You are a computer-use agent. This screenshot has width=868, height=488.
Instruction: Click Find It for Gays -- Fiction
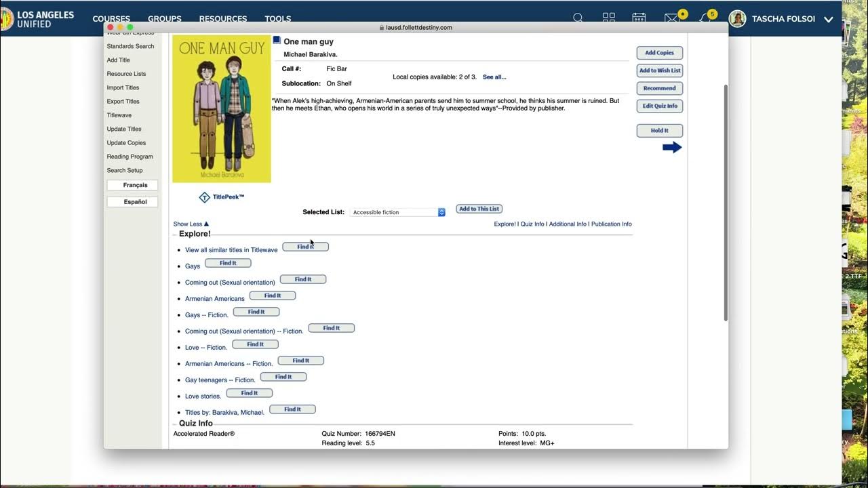click(x=256, y=312)
